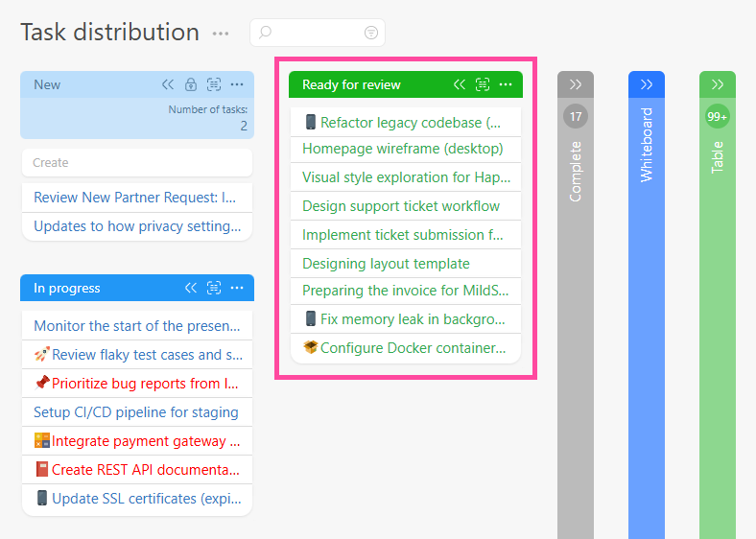Collapse the New column
Viewport: 756px width, 539px height.
pyautogui.click(x=169, y=84)
